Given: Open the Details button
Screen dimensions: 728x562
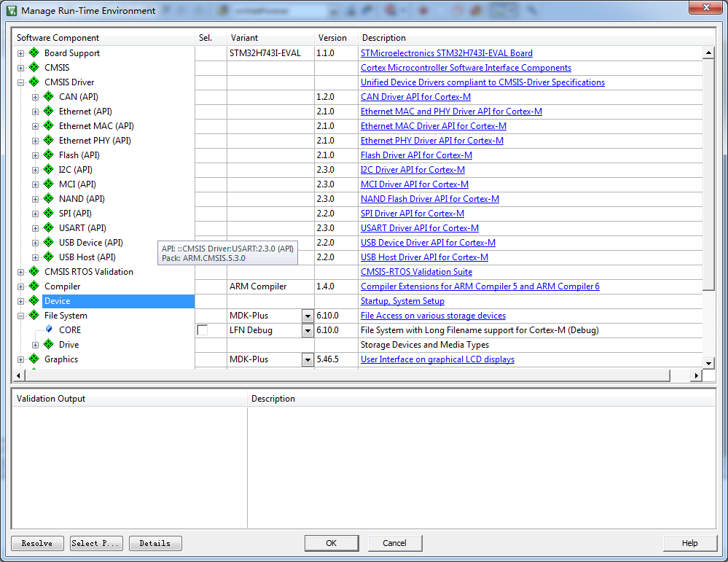Looking at the screenshot, I should 155,543.
